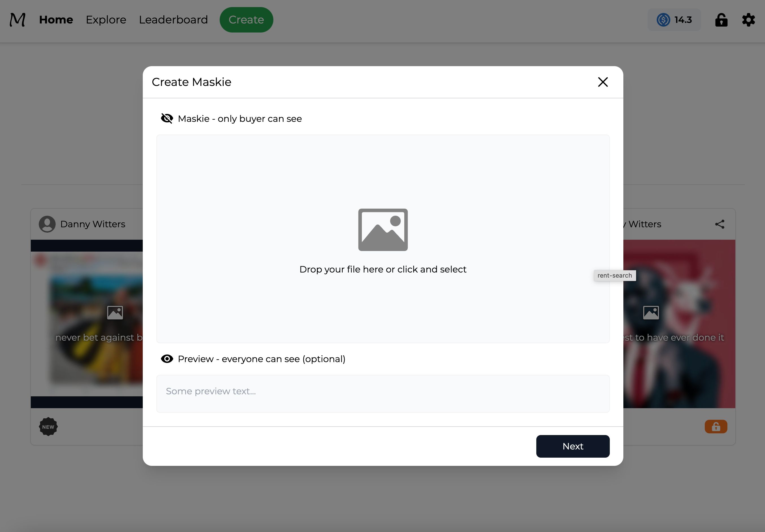Click the image drop zone area
Image resolution: width=765 pixels, height=532 pixels.
click(383, 238)
